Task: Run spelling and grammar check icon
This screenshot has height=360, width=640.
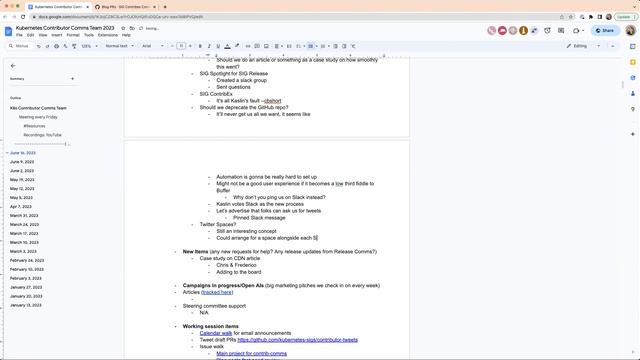Action: pos(65,46)
